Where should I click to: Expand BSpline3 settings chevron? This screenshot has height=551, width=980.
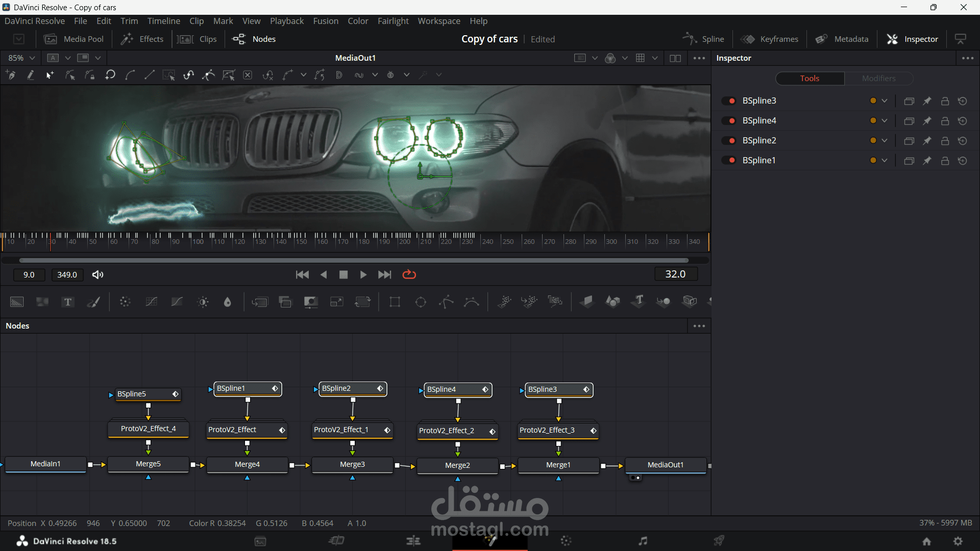(x=885, y=101)
